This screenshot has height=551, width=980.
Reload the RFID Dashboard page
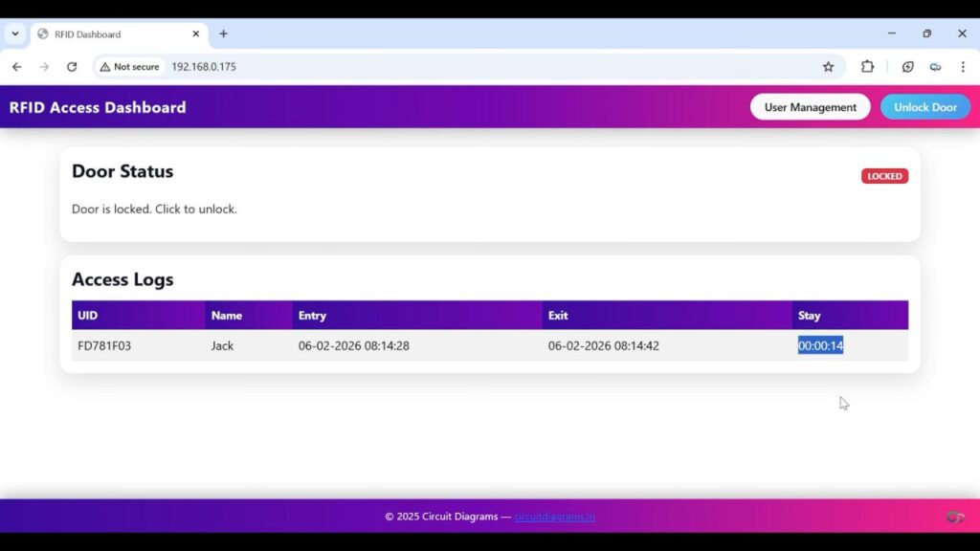pyautogui.click(x=72, y=67)
